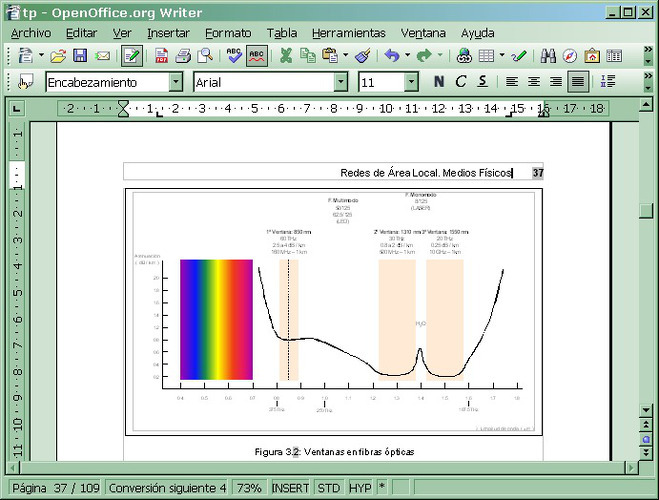Open the Herramientas menu

click(348, 33)
